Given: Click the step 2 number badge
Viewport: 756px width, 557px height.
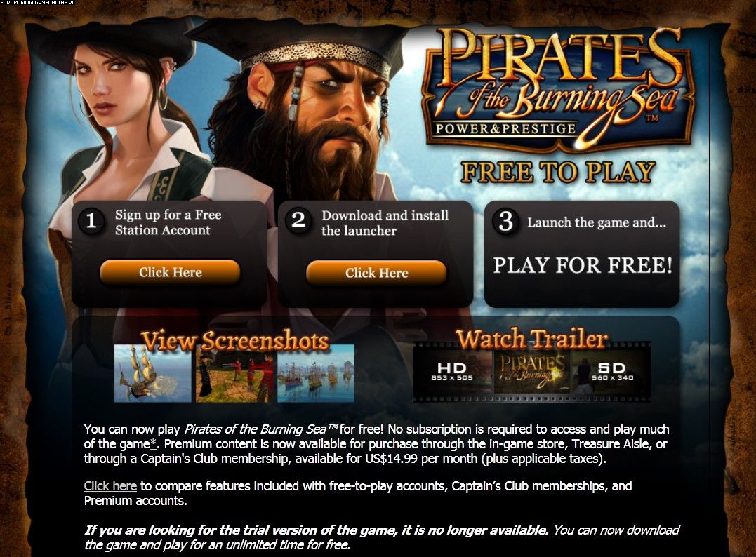Looking at the screenshot, I should click(298, 221).
